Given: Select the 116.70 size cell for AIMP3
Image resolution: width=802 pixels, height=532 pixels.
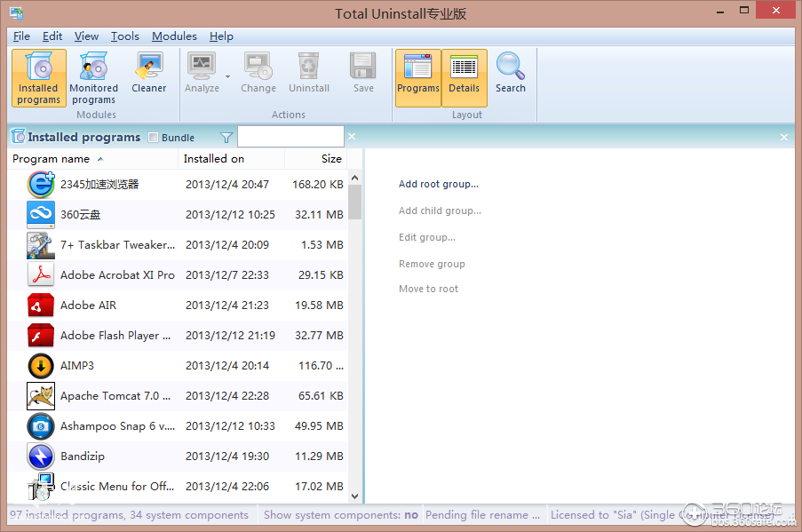Looking at the screenshot, I should [x=322, y=366].
